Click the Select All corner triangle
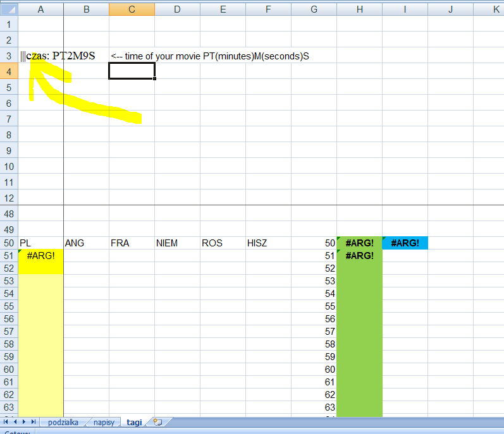This screenshot has height=434, width=504. [x=9, y=9]
